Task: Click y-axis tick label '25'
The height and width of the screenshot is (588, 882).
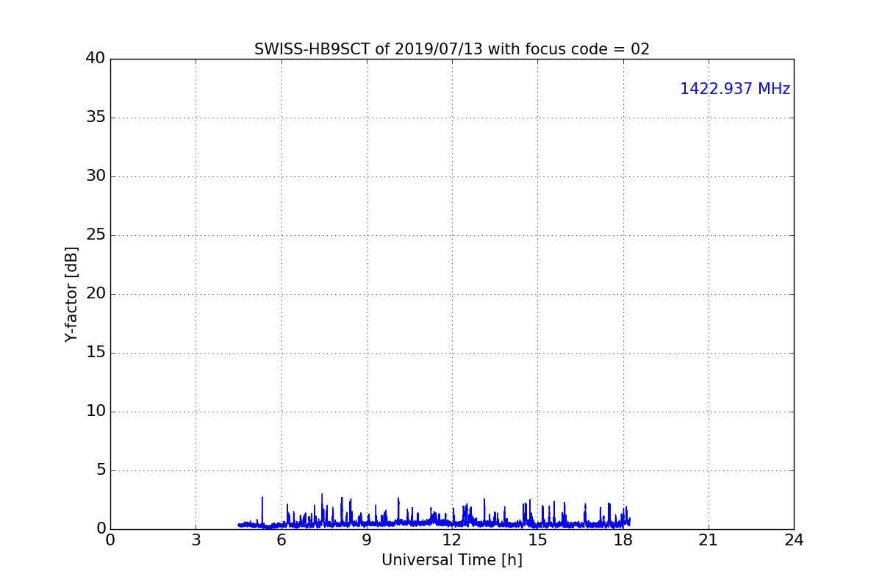Action: [x=96, y=234]
